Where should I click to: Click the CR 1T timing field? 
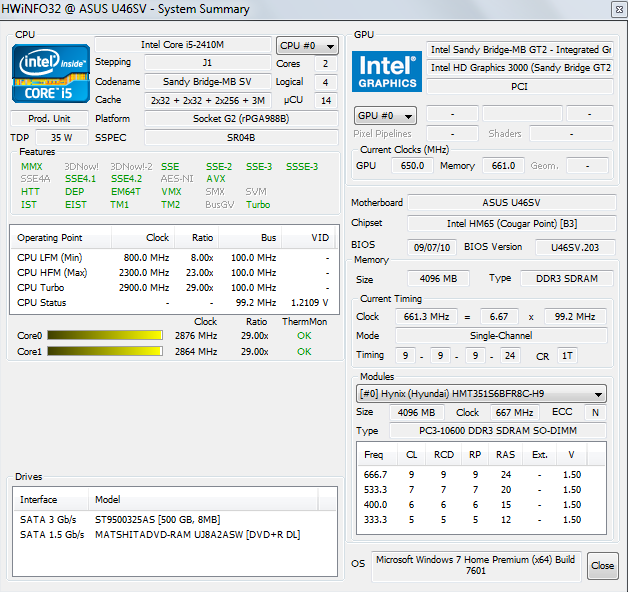[567, 356]
